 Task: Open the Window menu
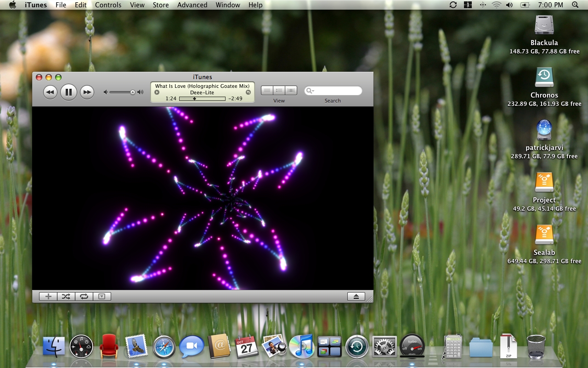coord(228,5)
